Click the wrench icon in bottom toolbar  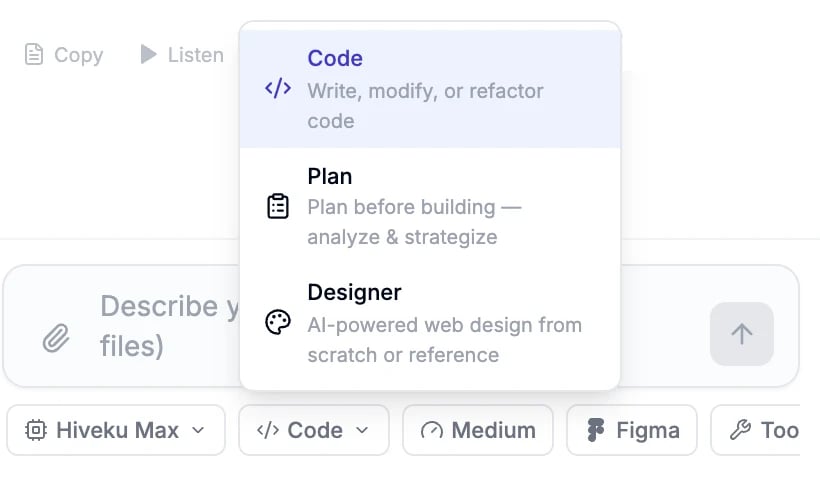point(741,430)
